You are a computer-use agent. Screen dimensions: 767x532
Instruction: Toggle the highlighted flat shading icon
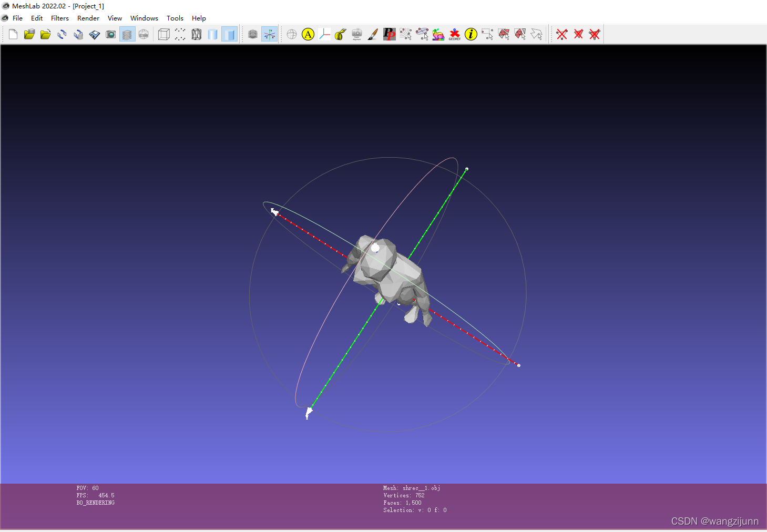point(229,34)
